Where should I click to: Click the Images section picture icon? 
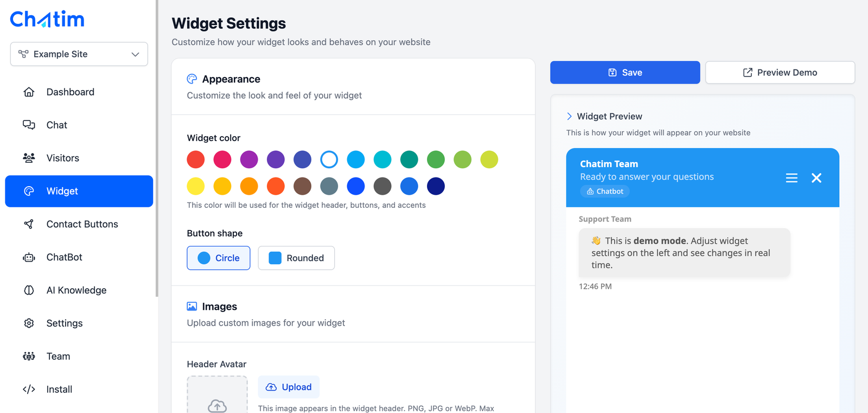tap(192, 307)
